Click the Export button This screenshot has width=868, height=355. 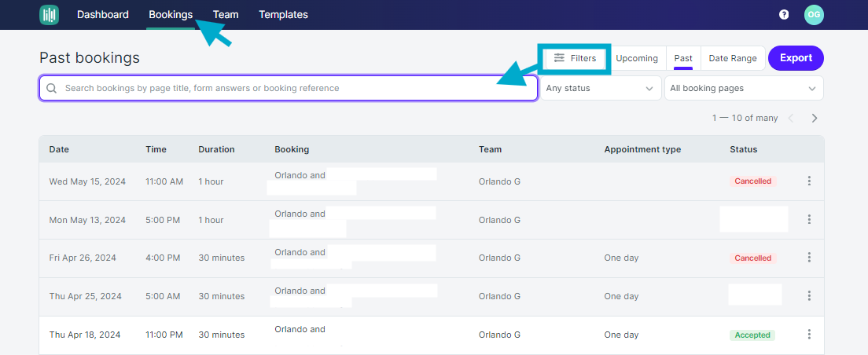coord(796,58)
